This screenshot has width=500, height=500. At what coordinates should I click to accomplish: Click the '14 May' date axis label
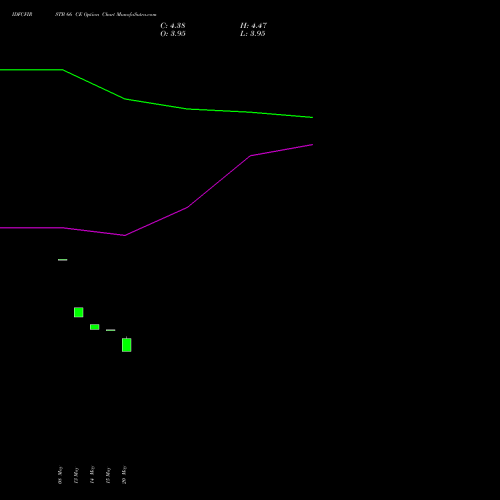92,475
